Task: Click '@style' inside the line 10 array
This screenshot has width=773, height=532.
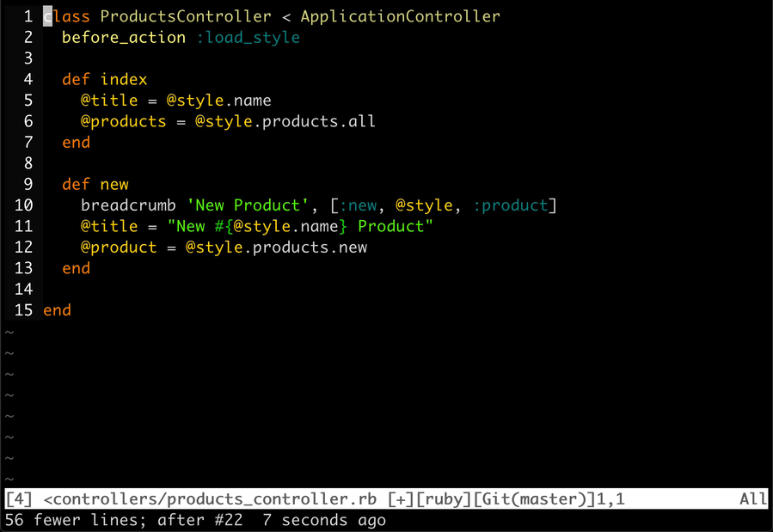Action: click(x=424, y=205)
